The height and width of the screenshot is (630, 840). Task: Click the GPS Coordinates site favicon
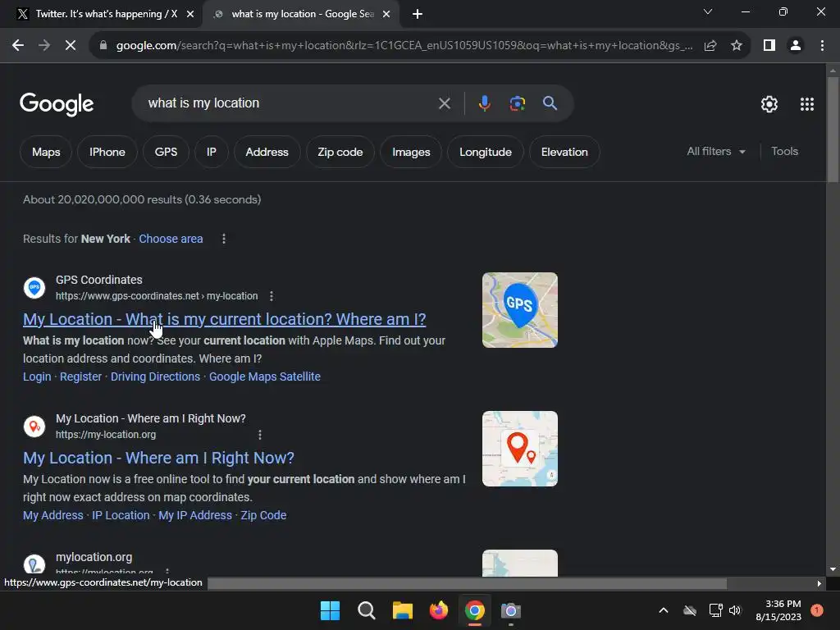pos(34,288)
